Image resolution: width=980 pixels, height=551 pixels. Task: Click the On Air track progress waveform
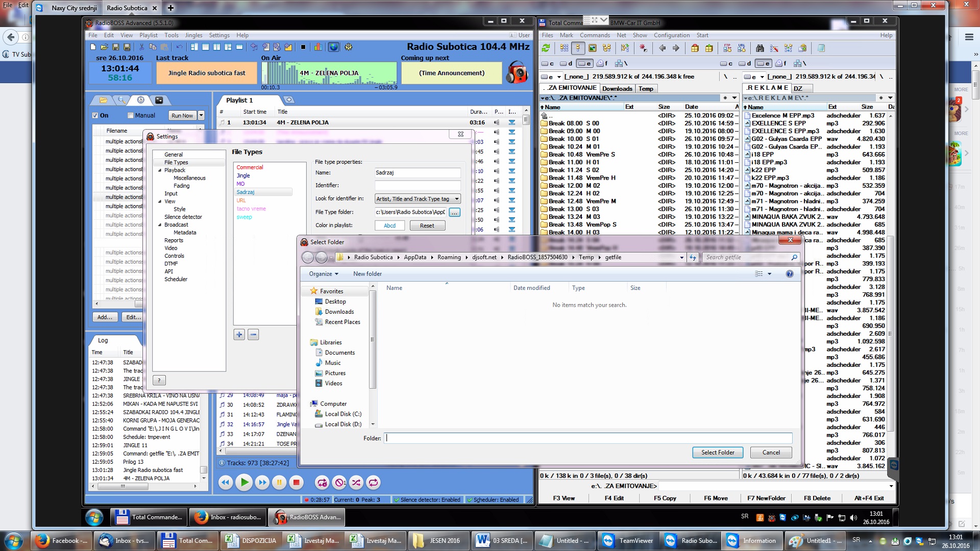point(329,73)
